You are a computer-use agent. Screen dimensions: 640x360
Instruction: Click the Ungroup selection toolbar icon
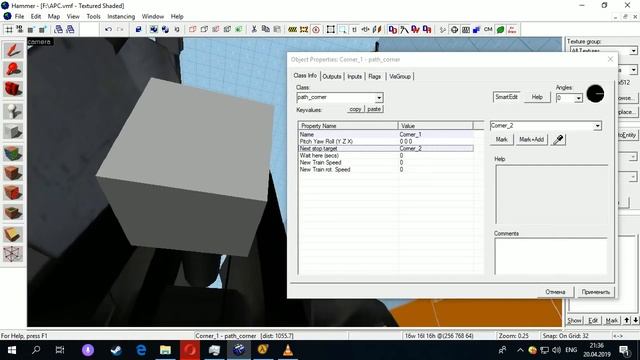coord(165,29)
